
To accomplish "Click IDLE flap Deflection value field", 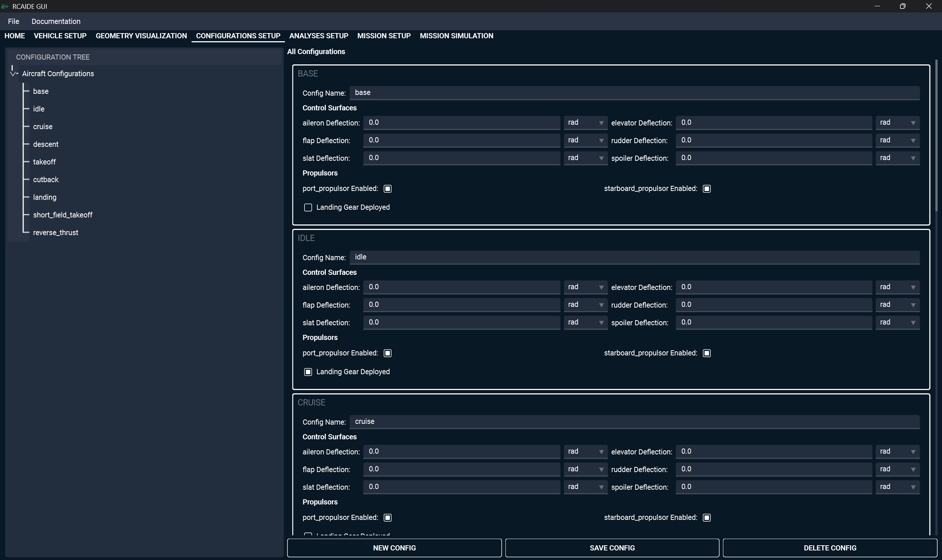I will 461,305.
